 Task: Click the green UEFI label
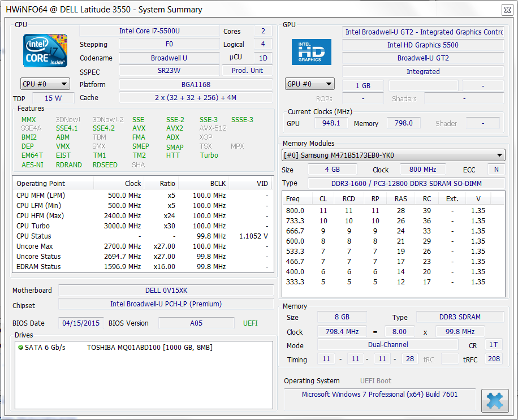coord(251,323)
